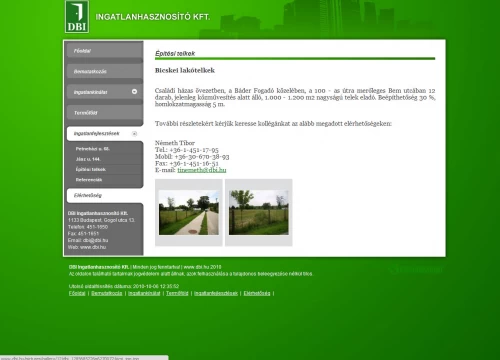Click the sidebar Web: www.dbi.hu line

(x=87, y=247)
